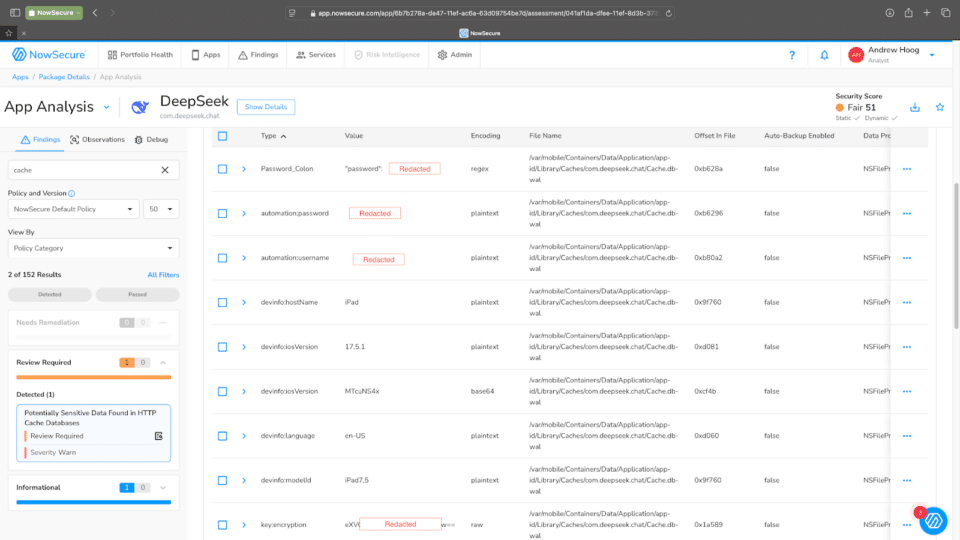Click the download report icon

914,107
